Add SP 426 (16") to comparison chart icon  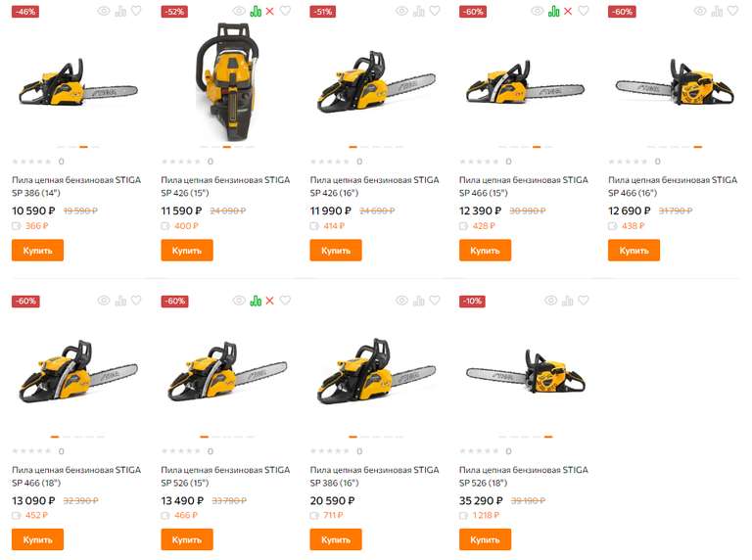[419, 11]
